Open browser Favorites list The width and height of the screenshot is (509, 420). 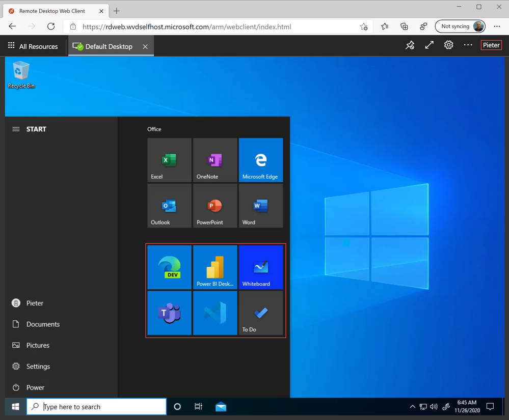click(385, 26)
